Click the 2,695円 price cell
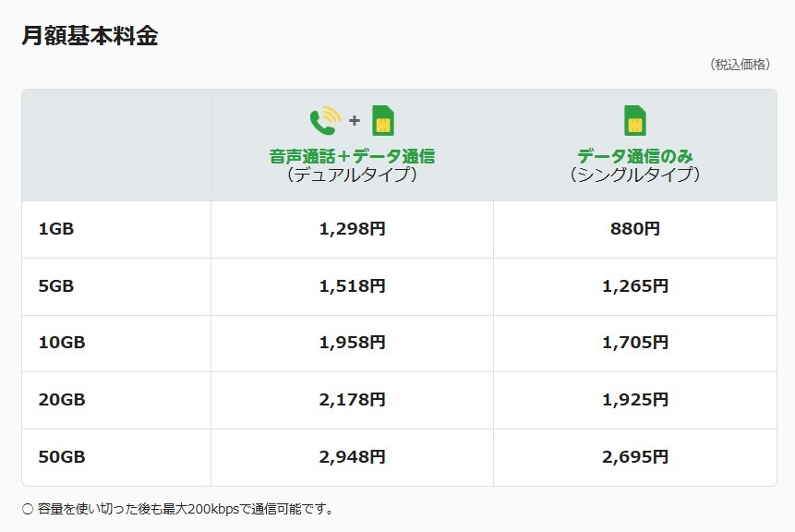The height and width of the screenshot is (532, 795). point(634,456)
